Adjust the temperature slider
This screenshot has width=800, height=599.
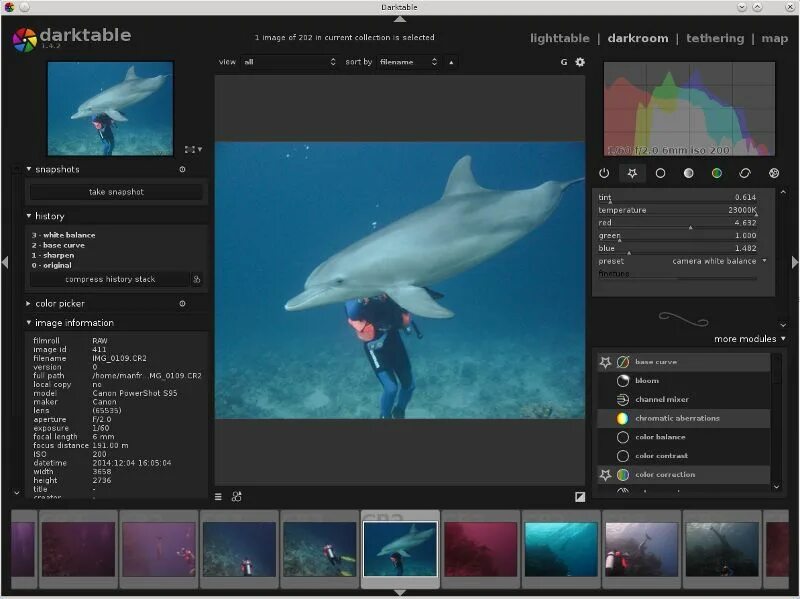pyautogui.click(x=677, y=210)
